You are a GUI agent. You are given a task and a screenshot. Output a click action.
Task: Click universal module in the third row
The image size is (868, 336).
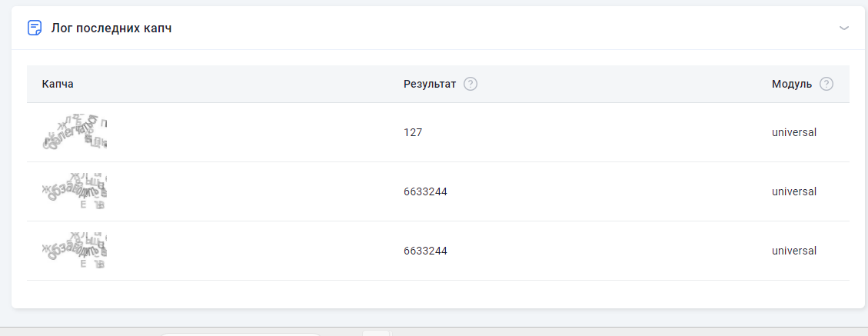[x=793, y=251]
